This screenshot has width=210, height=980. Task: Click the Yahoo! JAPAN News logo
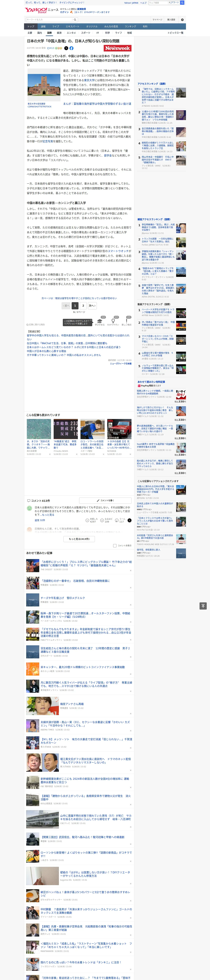[42, 10]
